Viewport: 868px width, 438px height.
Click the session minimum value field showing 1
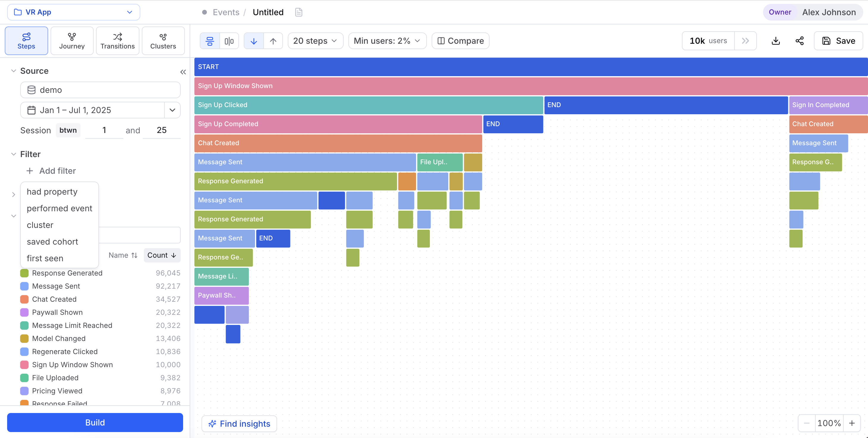[104, 130]
